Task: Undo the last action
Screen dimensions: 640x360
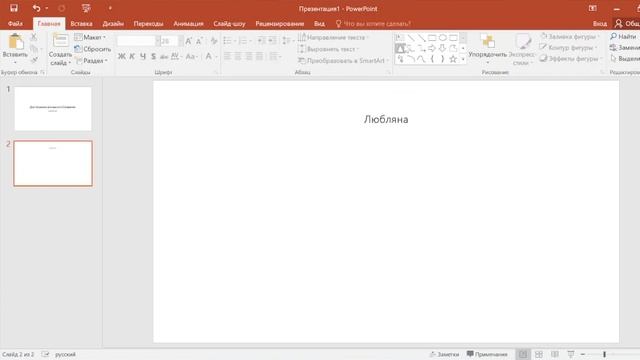Action: [x=36, y=8]
